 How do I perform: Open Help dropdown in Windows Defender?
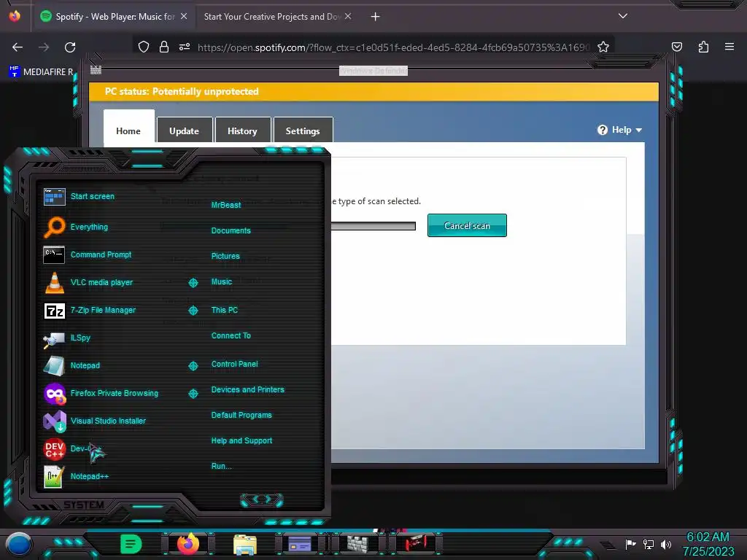tap(620, 130)
